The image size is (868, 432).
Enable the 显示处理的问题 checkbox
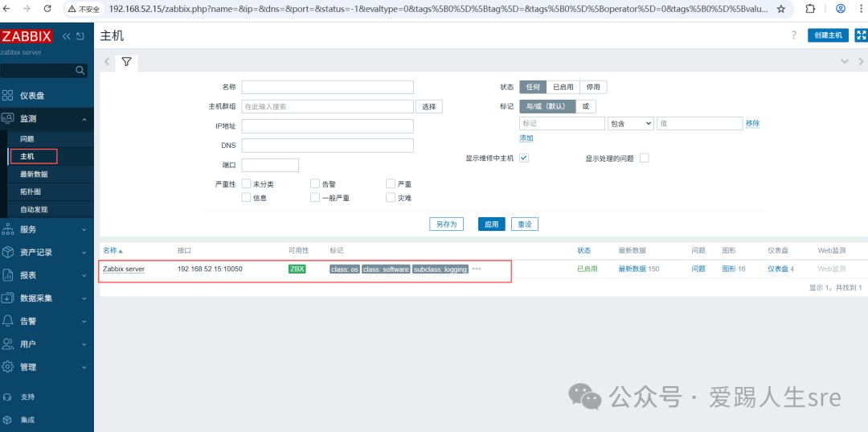coord(644,158)
